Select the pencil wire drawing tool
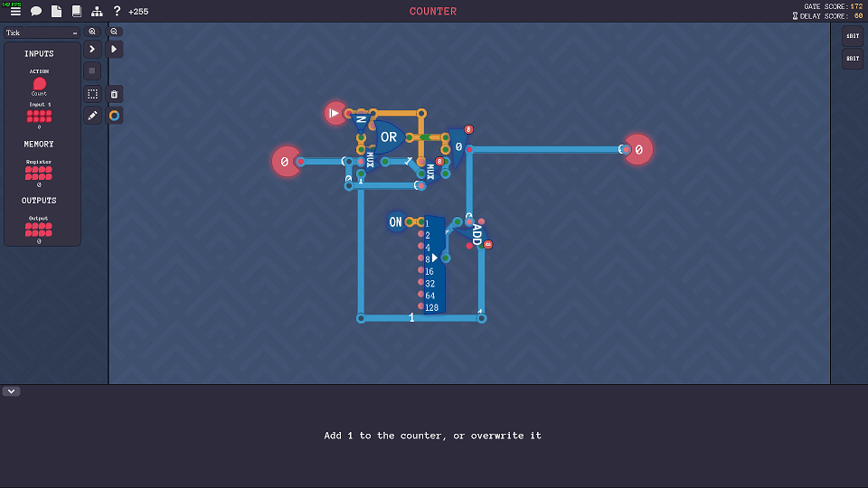Screen dimensions: 868x488 tap(92, 116)
